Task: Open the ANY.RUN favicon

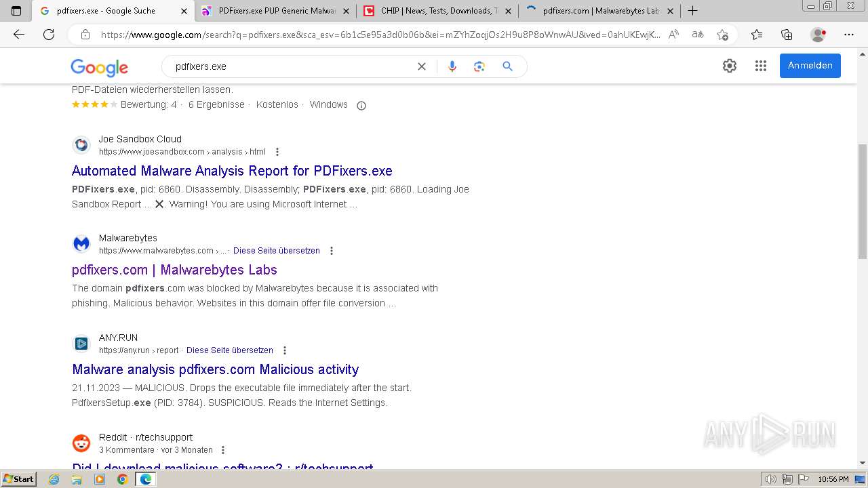Action: coord(81,344)
